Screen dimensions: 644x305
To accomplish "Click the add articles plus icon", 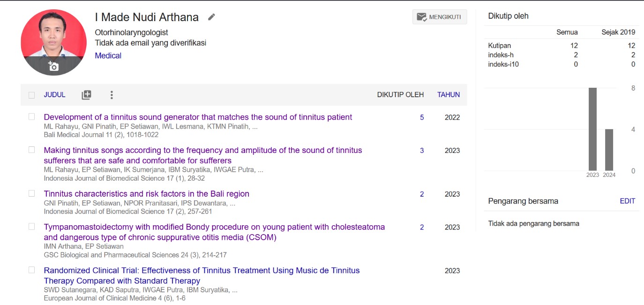I will [86, 95].
